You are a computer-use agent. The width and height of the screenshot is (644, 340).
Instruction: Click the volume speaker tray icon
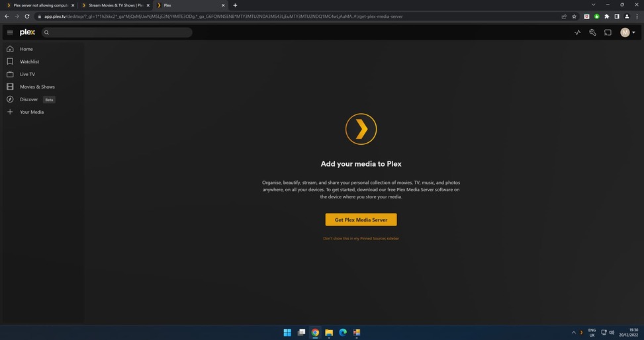pos(612,333)
